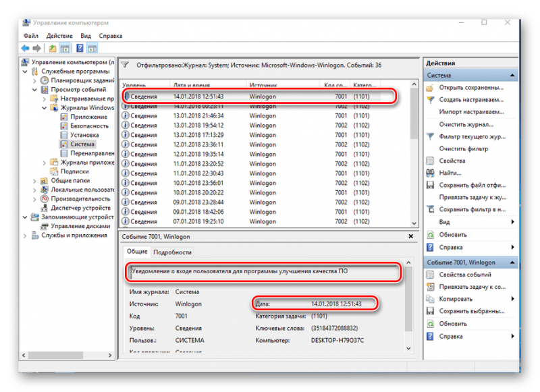
Task: Click Очистить фильтр action
Action: (464, 148)
